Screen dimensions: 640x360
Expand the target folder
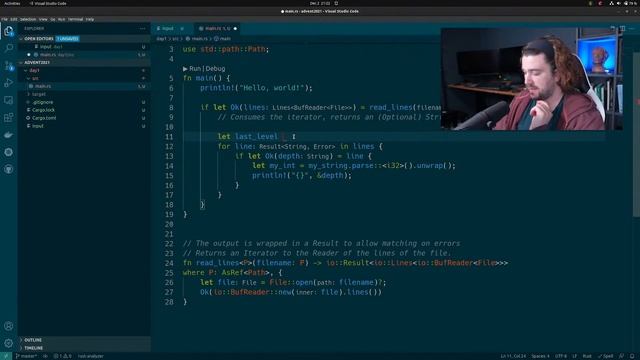click(84, 94)
